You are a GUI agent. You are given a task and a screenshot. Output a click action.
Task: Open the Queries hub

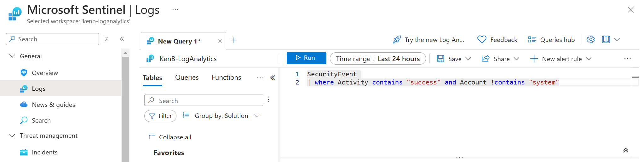pyautogui.click(x=551, y=40)
